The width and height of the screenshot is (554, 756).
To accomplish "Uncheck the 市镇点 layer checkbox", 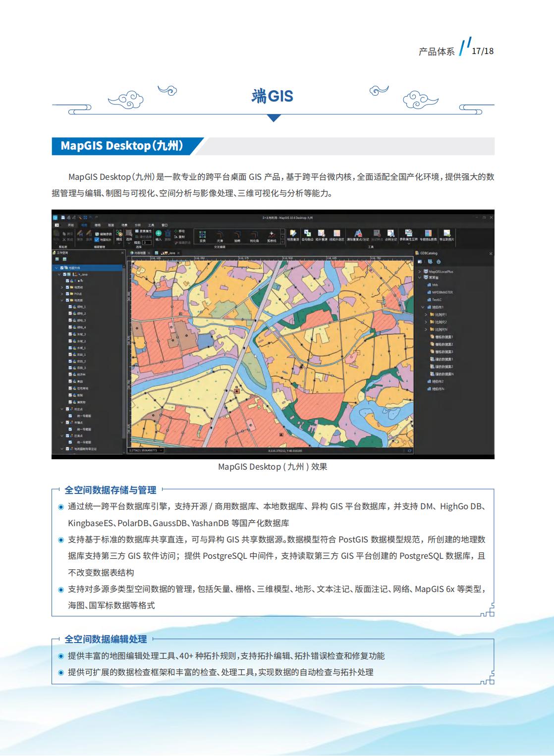I will [x=67, y=423].
